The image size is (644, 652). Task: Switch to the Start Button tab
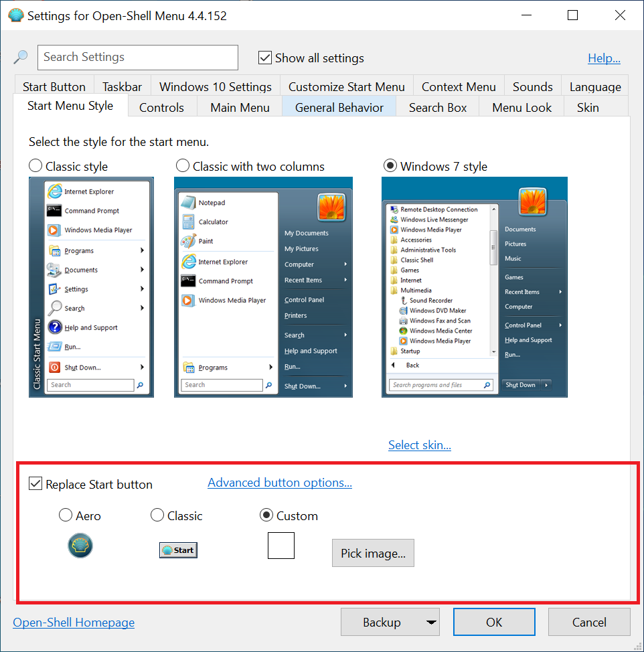pyautogui.click(x=54, y=86)
